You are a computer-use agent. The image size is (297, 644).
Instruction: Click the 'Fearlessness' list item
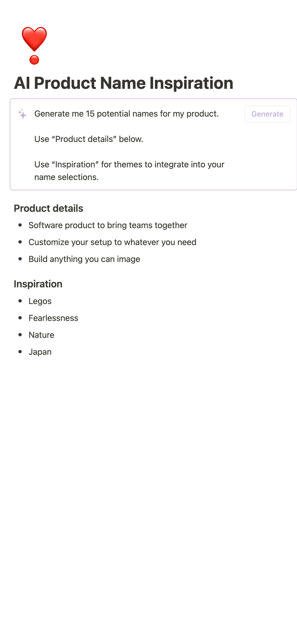click(x=53, y=318)
